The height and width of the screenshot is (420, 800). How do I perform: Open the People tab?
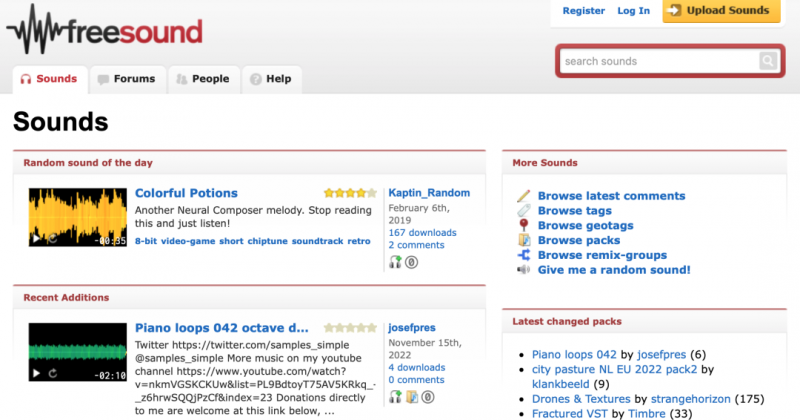(x=204, y=79)
